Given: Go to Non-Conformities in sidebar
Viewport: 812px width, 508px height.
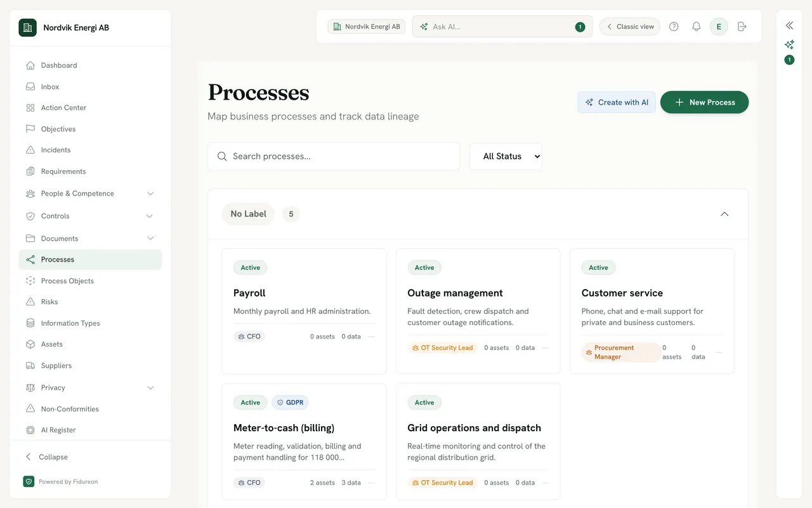Looking at the screenshot, I should coord(90,409).
